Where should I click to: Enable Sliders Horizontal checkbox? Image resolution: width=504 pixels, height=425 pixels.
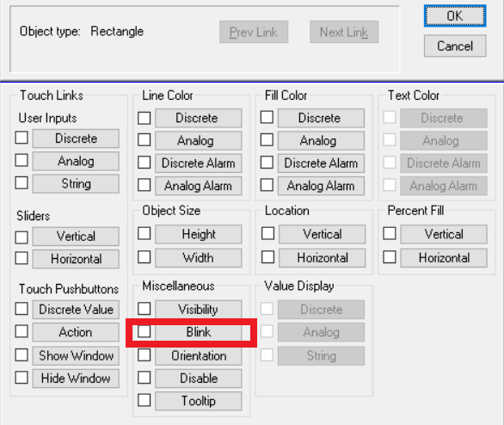click(22, 258)
